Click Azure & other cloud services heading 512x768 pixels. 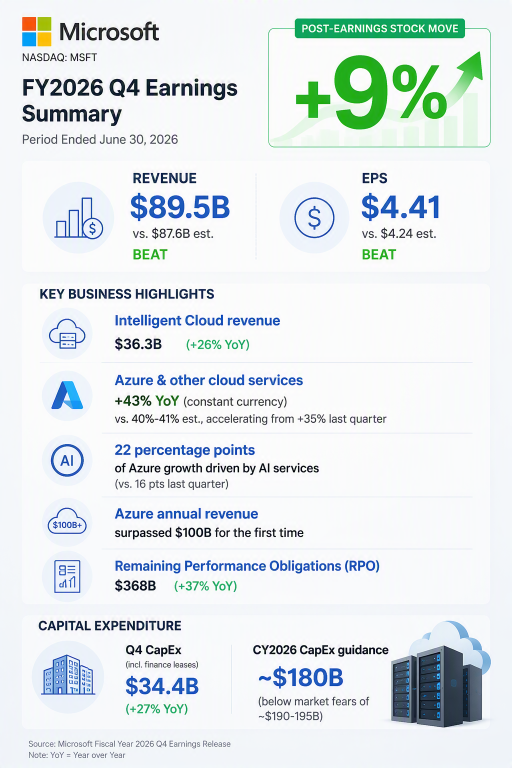point(209,381)
